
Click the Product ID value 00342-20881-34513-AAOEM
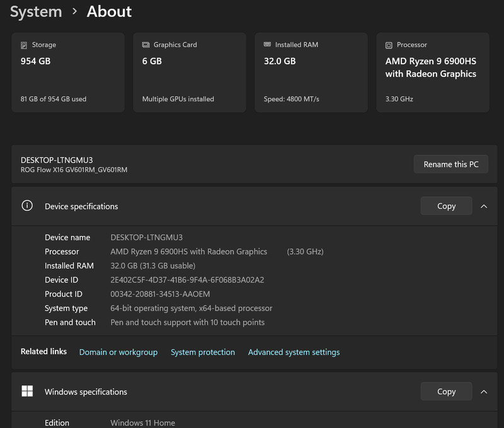160,294
